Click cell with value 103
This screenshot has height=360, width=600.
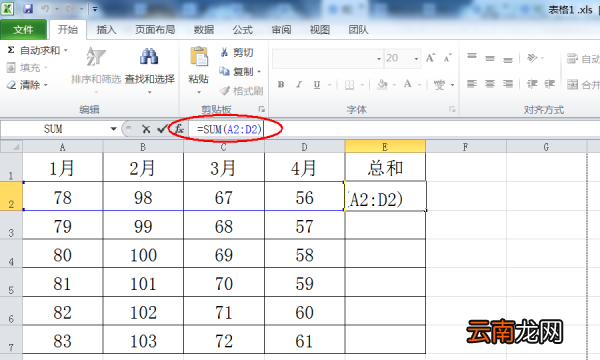143,340
